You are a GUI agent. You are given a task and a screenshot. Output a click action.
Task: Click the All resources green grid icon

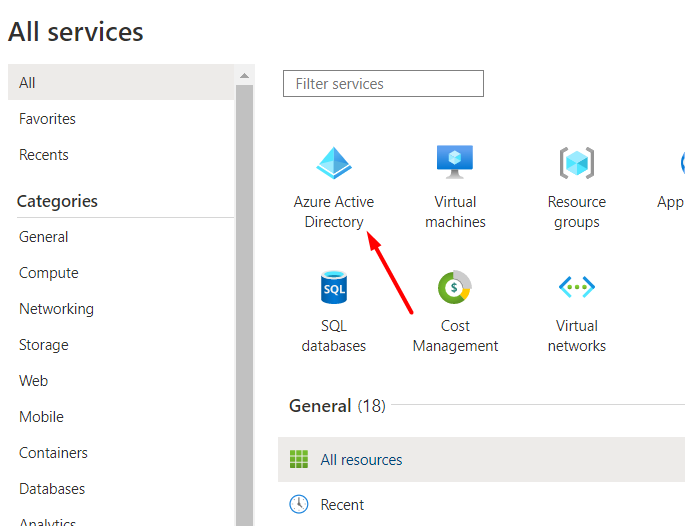pyautogui.click(x=299, y=459)
